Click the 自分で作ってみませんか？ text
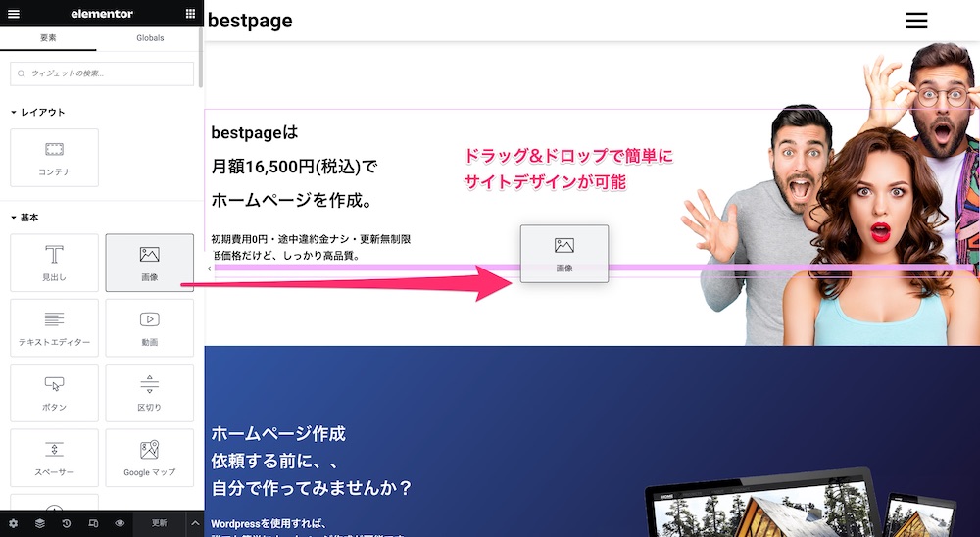980x537 pixels. click(x=312, y=488)
